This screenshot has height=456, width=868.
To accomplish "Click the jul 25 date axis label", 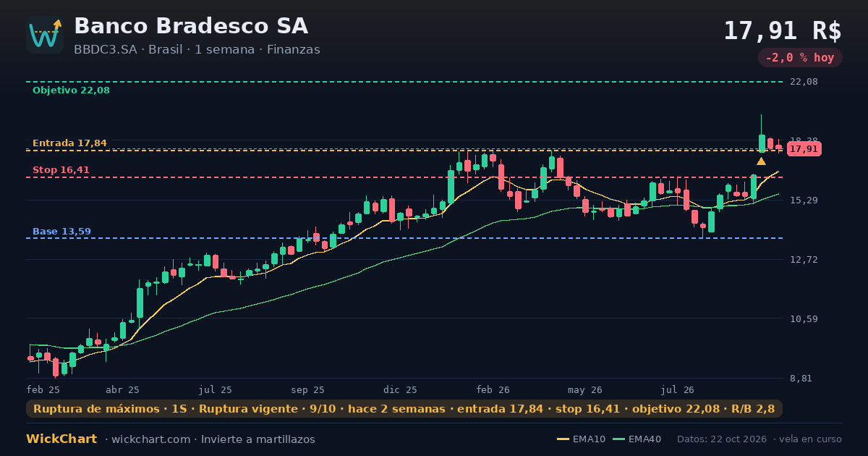I will coord(216,389).
